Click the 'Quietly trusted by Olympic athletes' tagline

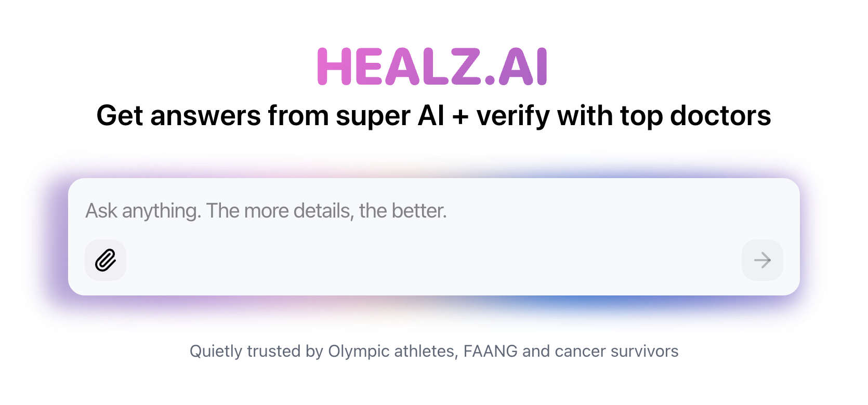433,351
